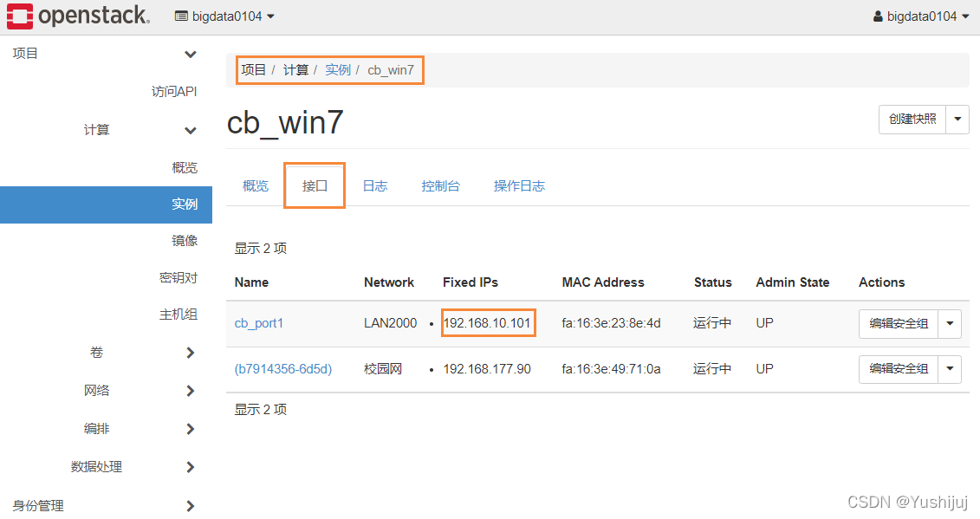
Task: Open 密钥对 in the sidebar
Action: pyautogui.click(x=178, y=277)
